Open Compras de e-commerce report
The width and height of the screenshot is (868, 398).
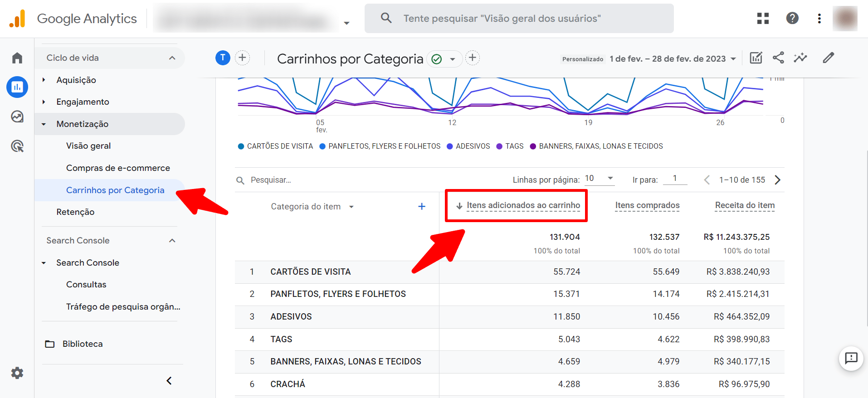(x=118, y=168)
